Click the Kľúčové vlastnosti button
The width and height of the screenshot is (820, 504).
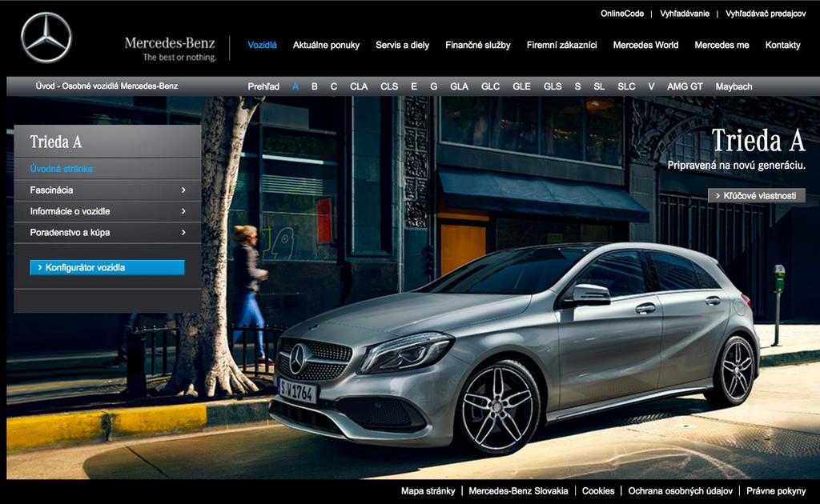pyautogui.click(x=756, y=196)
